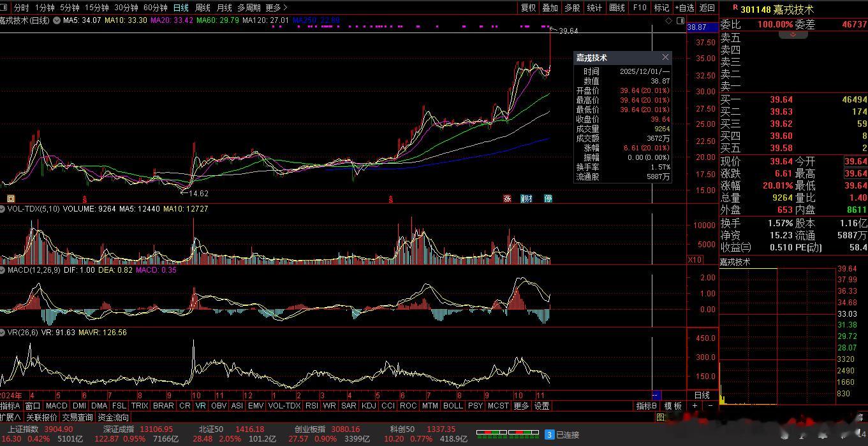This screenshot has height=446, width=868.
Task: Click the orange square icon at chart bottom-left
Action: [10, 198]
